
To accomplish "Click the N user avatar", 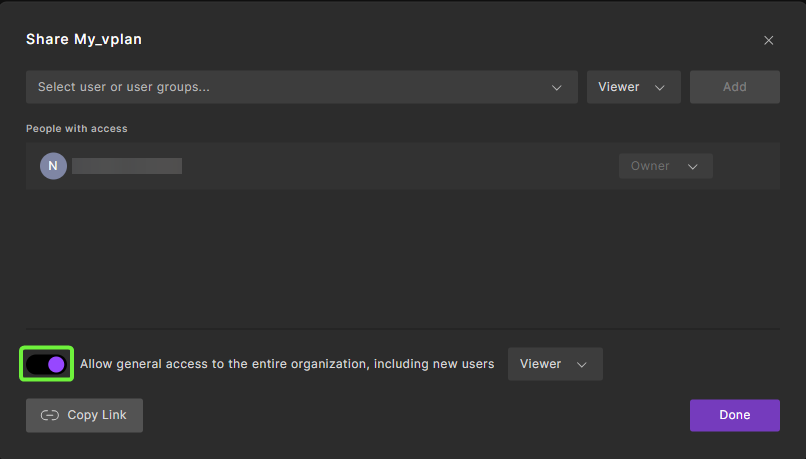I will (53, 166).
